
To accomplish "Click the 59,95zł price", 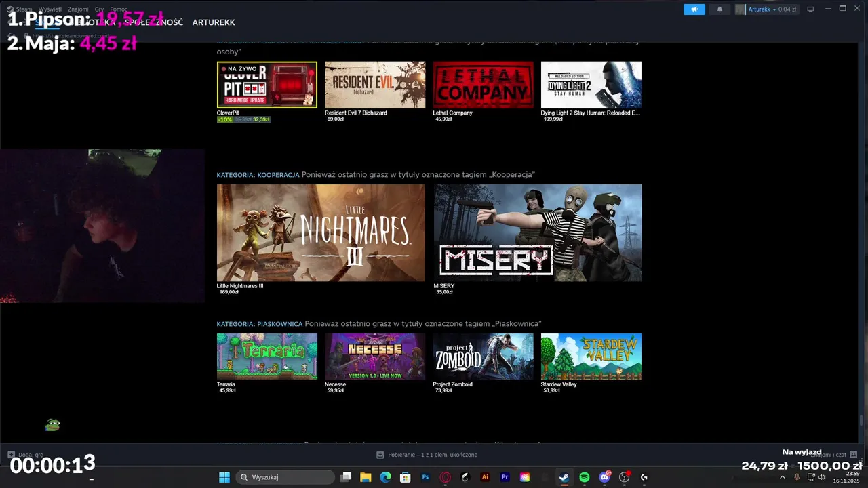I will [x=336, y=390].
